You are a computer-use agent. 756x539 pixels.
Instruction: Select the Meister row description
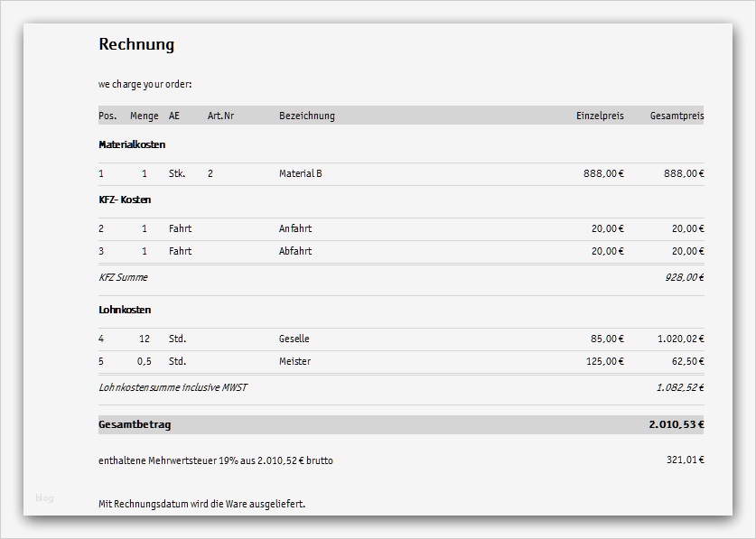pyautogui.click(x=294, y=361)
